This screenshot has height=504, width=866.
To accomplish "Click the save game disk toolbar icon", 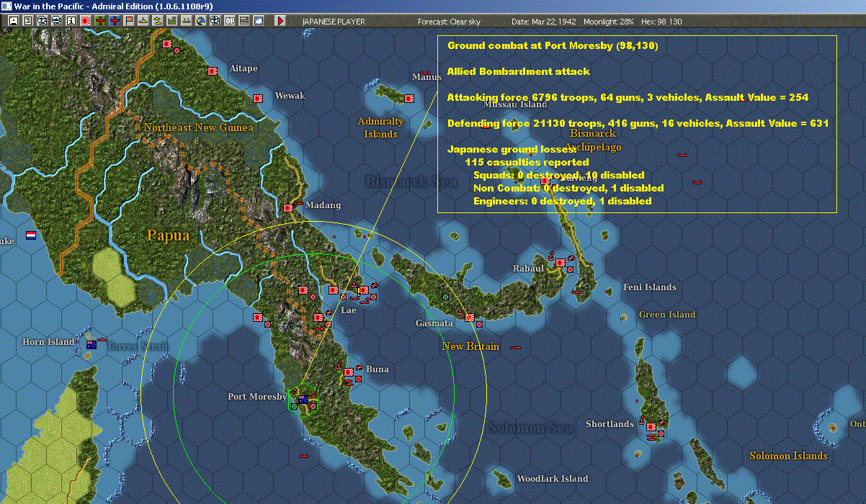I will [x=14, y=21].
